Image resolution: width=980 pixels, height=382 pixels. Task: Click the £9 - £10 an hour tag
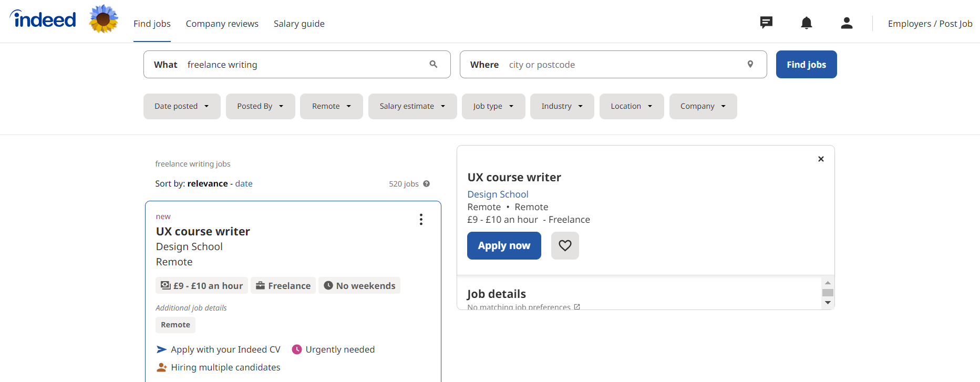202,285
